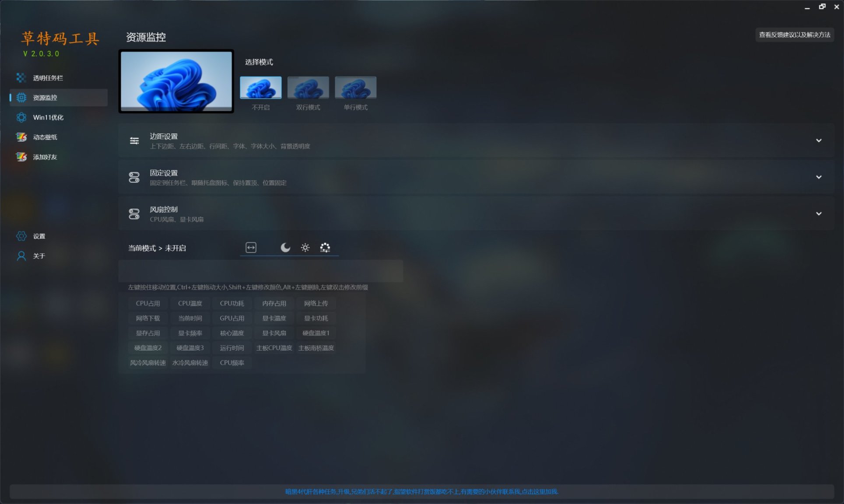Open the 关于 page
Viewport: 844px width, 504px height.
(x=59, y=256)
